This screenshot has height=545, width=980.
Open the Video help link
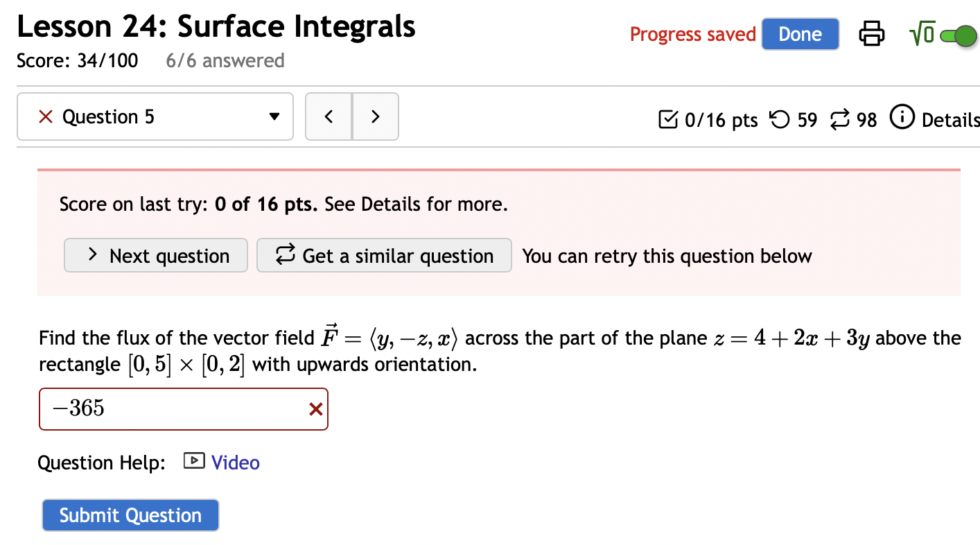coord(235,462)
